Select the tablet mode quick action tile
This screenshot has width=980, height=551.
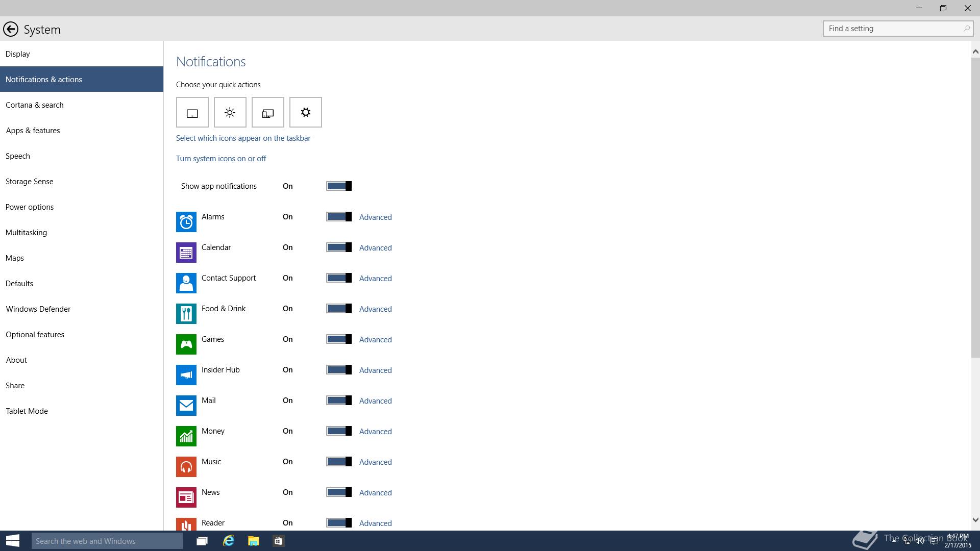192,112
